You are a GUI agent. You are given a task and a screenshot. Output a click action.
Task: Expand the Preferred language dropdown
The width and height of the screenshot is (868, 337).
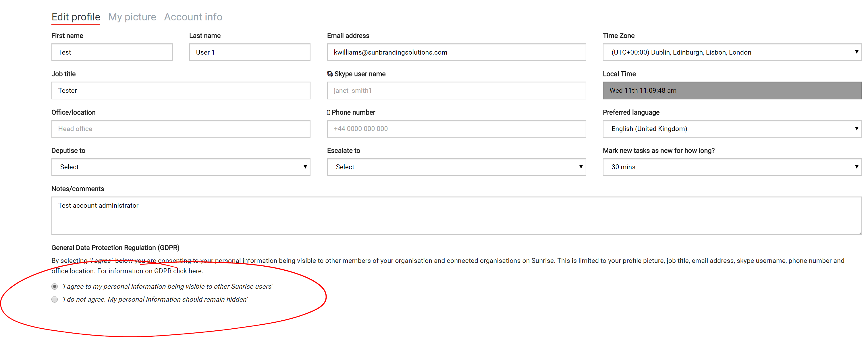[x=732, y=129]
